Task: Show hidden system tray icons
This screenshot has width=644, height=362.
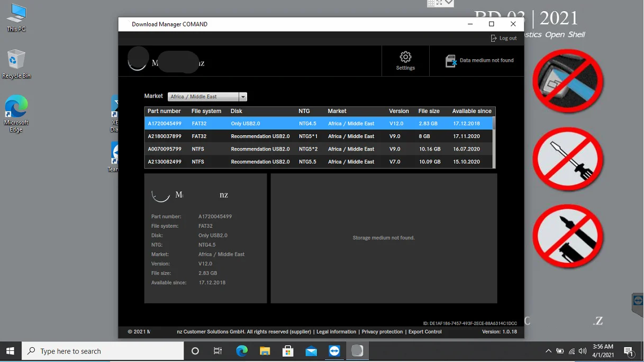Action: click(548, 351)
